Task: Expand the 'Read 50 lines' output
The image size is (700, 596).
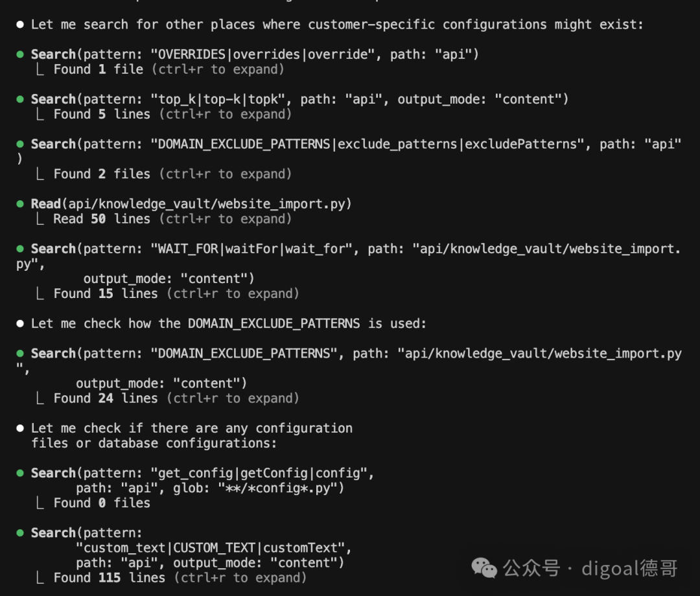Action: pyautogui.click(x=172, y=219)
